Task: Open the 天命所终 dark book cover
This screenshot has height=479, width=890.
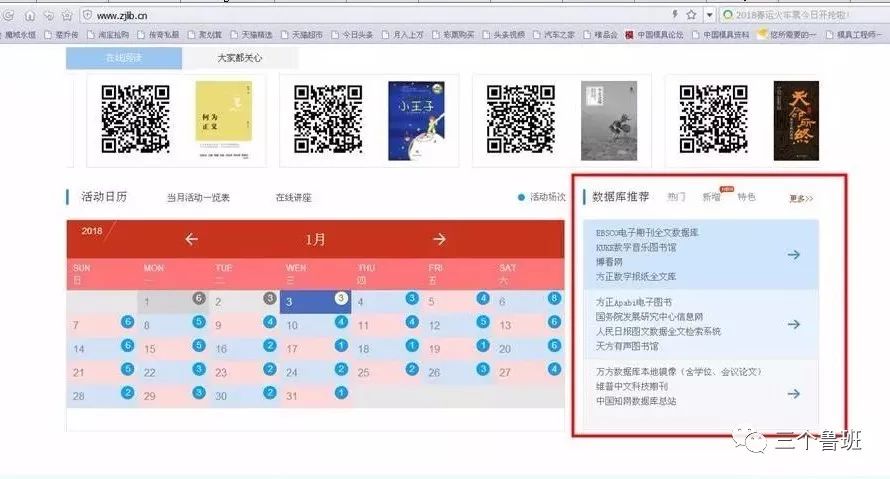Action: [x=796, y=120]
